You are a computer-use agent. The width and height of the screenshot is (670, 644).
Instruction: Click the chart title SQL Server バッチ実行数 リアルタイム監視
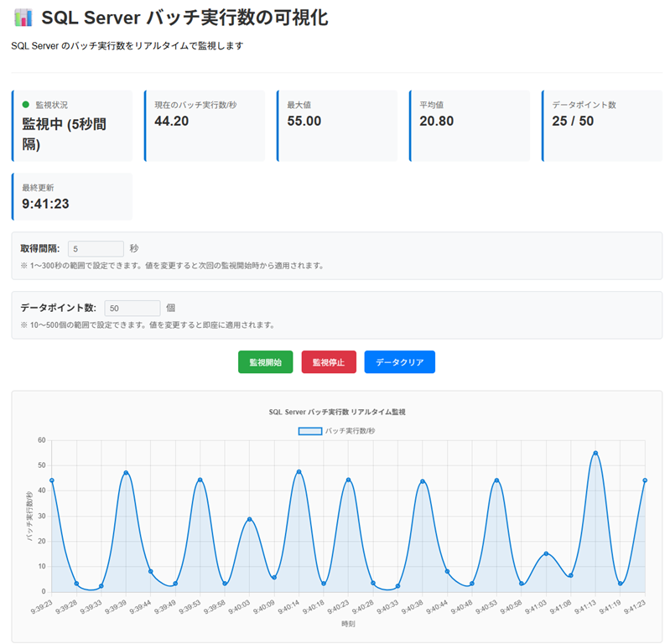point(337,412)
